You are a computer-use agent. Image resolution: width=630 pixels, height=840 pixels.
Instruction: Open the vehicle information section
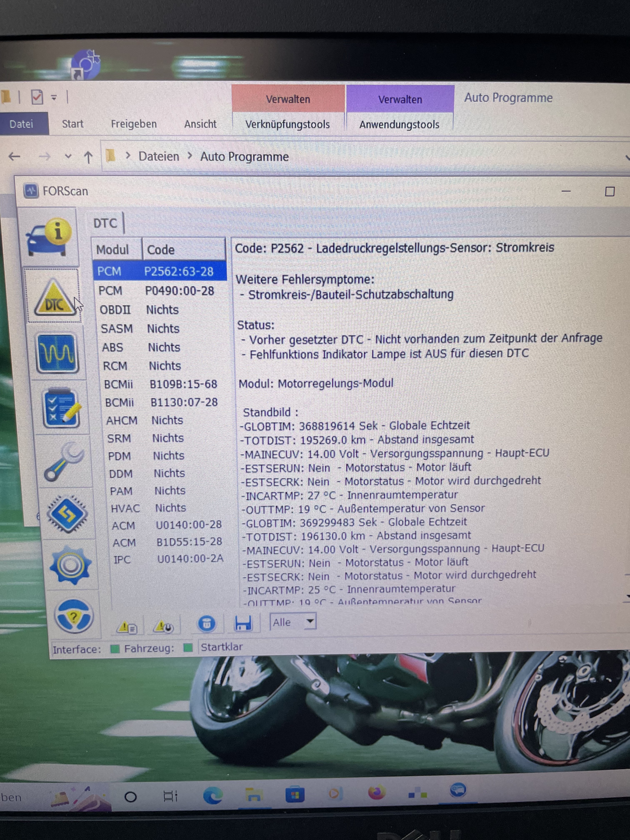click(x=49, y=237)
